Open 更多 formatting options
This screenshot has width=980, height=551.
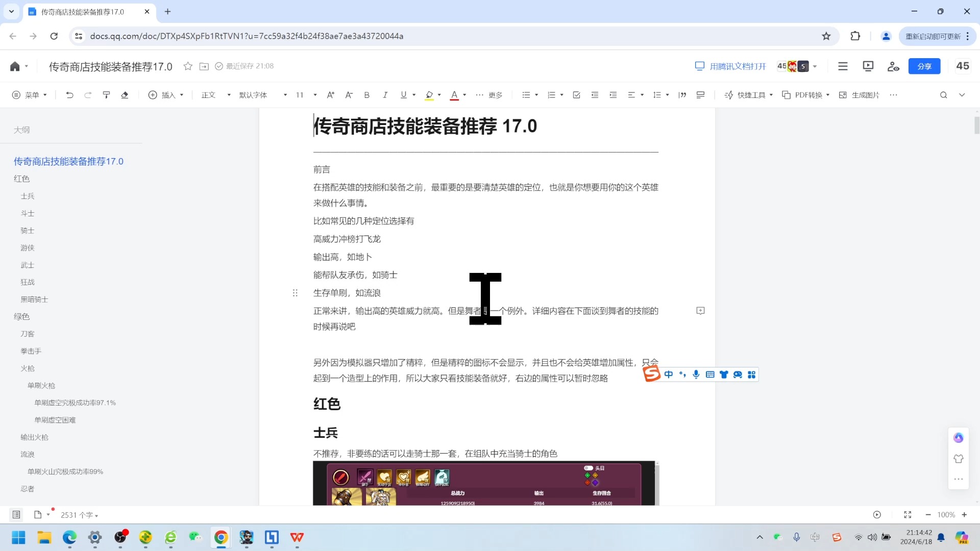pos(489,95)
